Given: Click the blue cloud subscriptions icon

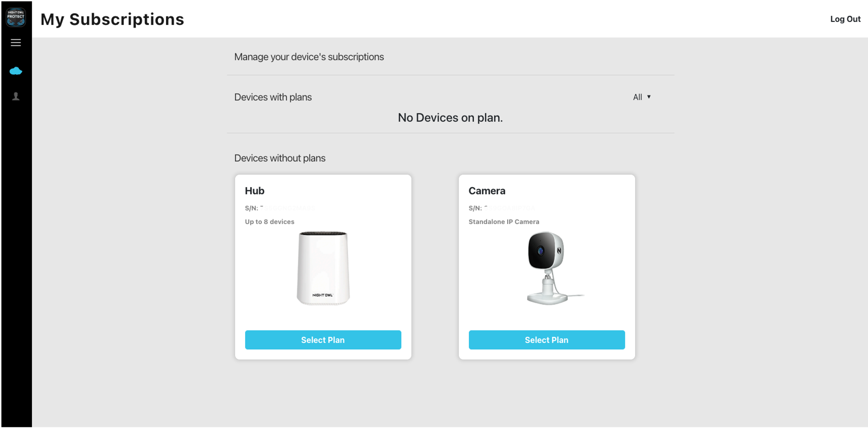Looking at the screenshot, I should coord(16,71).
